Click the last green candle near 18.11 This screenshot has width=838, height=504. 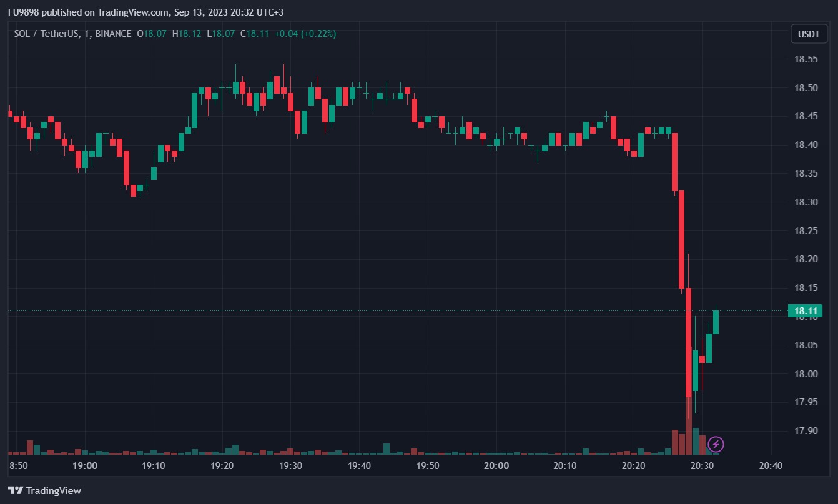(716, 322)
